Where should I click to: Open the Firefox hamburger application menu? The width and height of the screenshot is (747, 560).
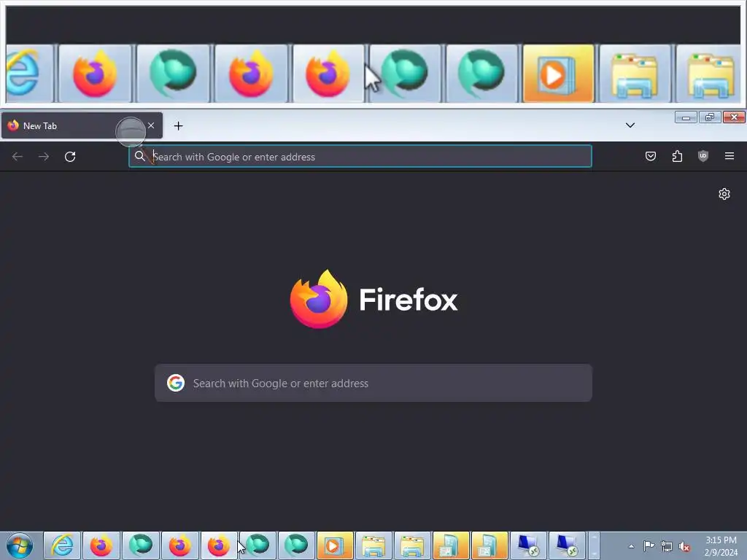pyautogui.click(x=729, y=156)
